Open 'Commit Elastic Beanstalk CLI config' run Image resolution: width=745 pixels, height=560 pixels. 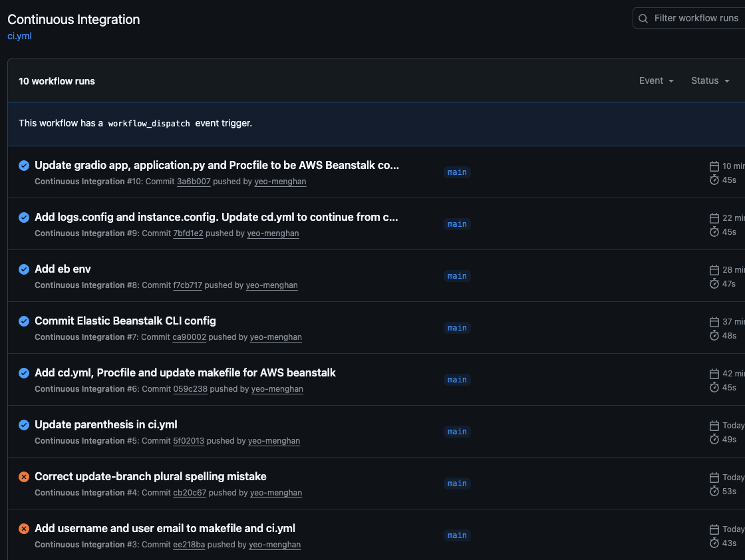(125, 321)
